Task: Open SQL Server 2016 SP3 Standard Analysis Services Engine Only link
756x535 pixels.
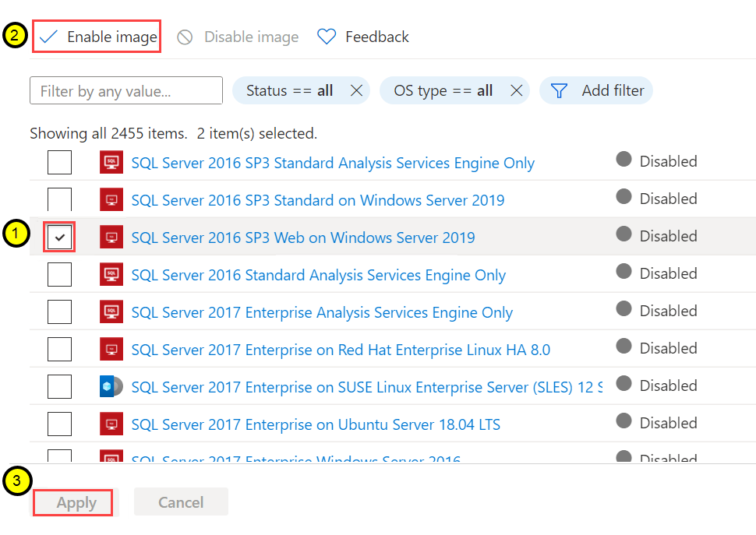Action: tap(333, 163)
